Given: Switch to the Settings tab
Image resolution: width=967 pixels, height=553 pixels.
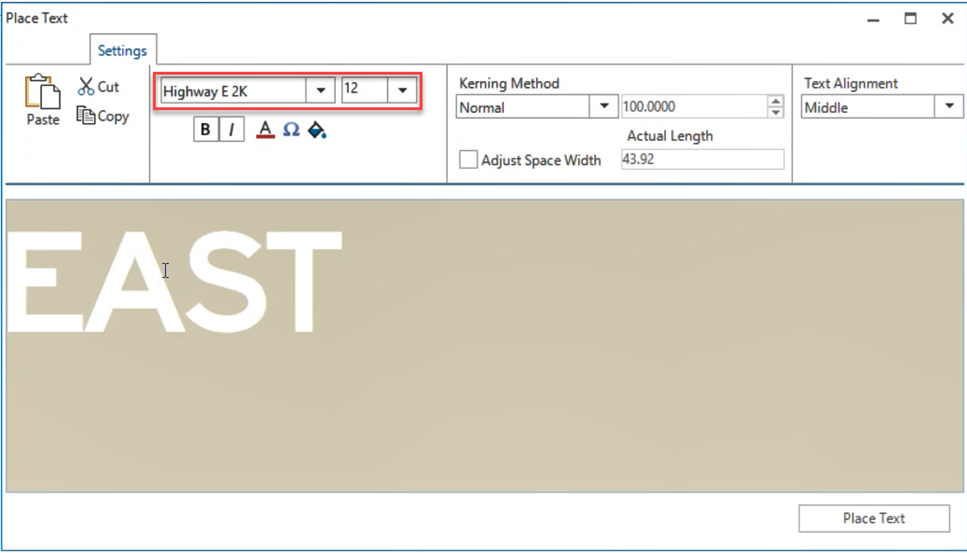Looking at the screenshot, I should point(122,51).
